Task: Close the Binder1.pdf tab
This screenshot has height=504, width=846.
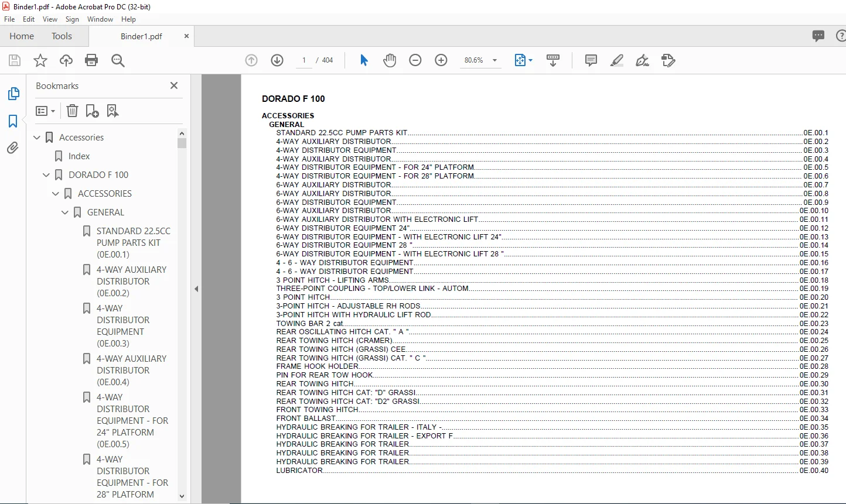Action: [x=186, y=36]
